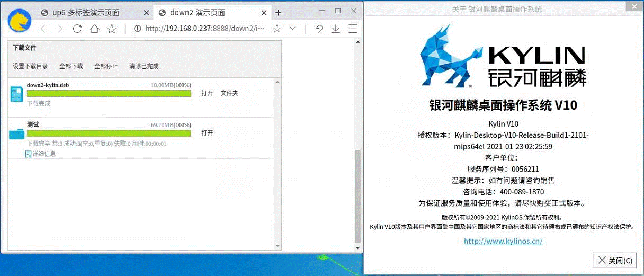
Task: Go forward with the browser forward arrow
Action: tap(60, 29)
